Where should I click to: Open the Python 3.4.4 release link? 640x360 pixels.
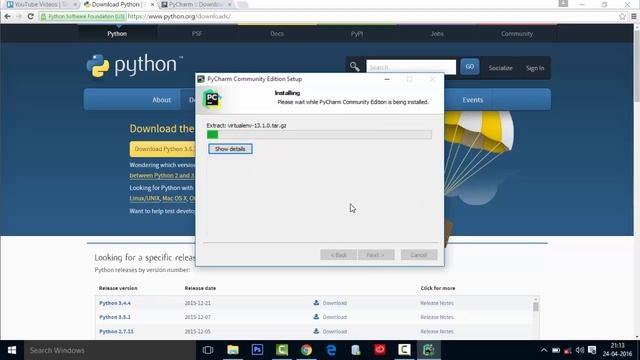tap(115, 303)
